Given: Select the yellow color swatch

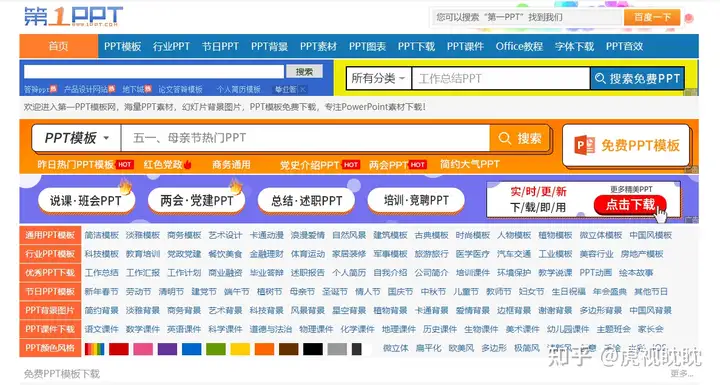Looking at the screenshot, I should point(240,349).
